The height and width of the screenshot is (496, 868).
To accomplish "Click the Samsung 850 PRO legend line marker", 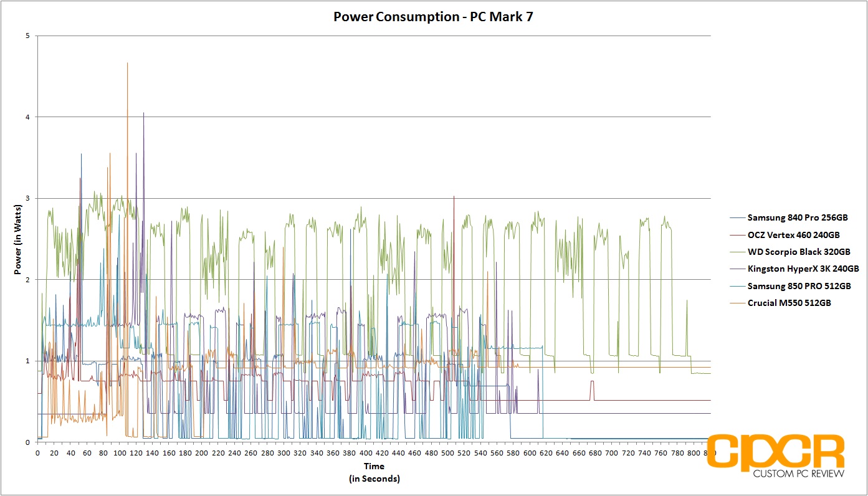I will [x=737, y=286].
